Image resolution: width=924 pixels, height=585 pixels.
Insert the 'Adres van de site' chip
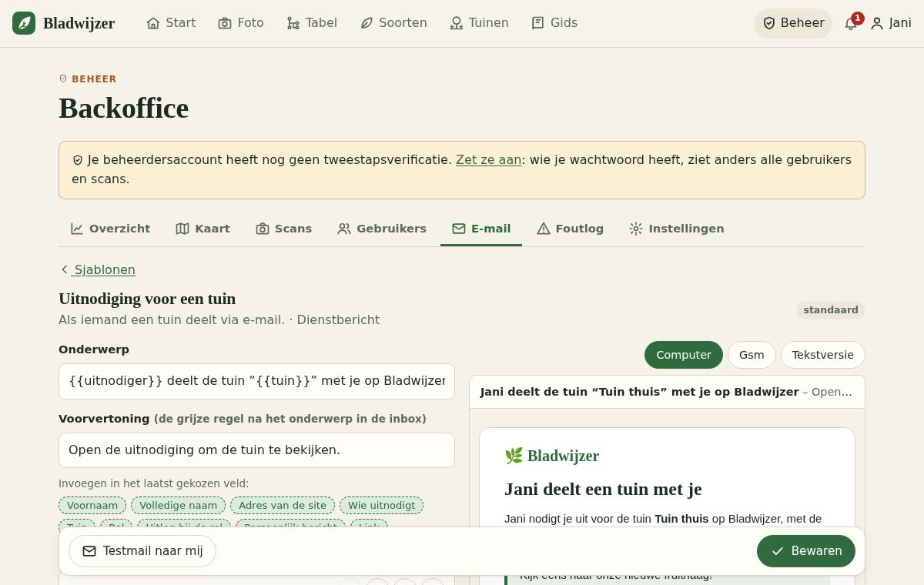pos(283,506)
